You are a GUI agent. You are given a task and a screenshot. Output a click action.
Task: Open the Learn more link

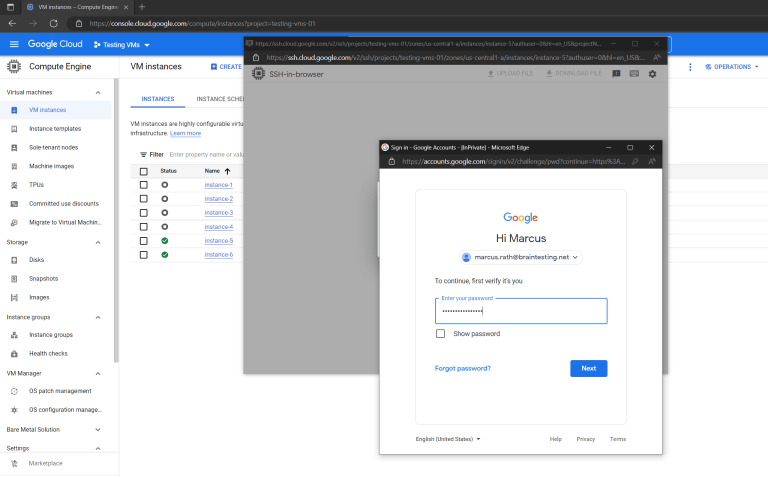tap(186, 133)
